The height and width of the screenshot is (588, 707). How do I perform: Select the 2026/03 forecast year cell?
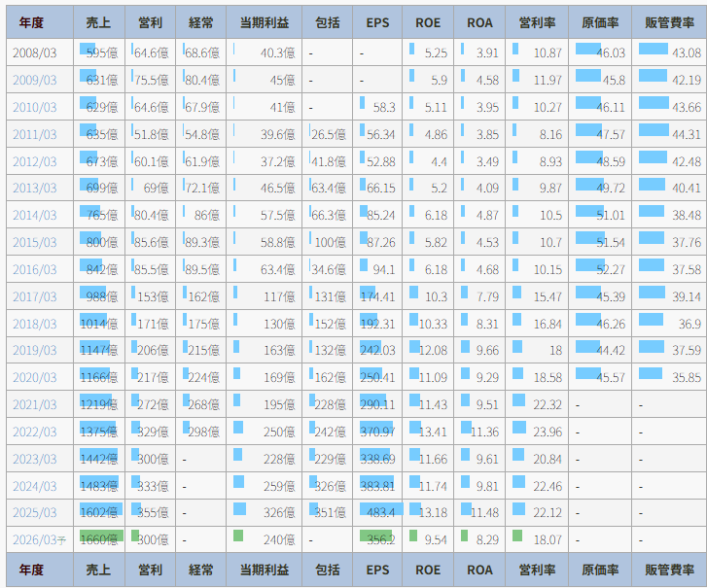38,539
